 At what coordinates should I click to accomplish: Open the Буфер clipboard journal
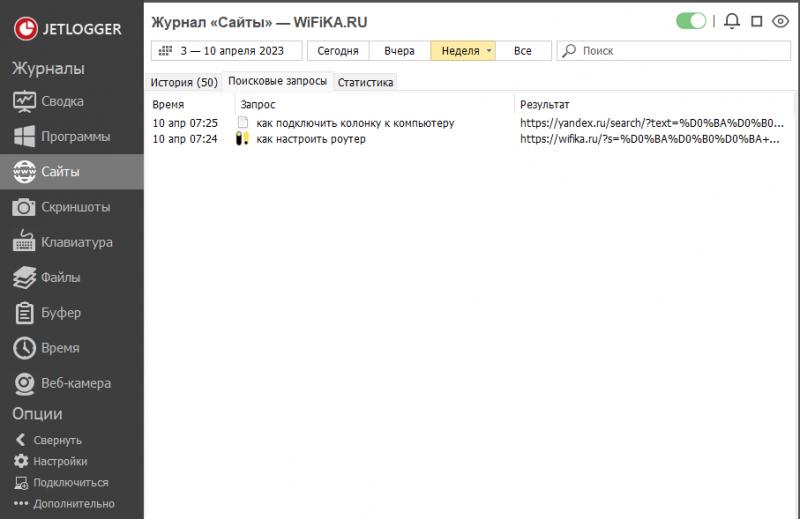coord(60,313)
